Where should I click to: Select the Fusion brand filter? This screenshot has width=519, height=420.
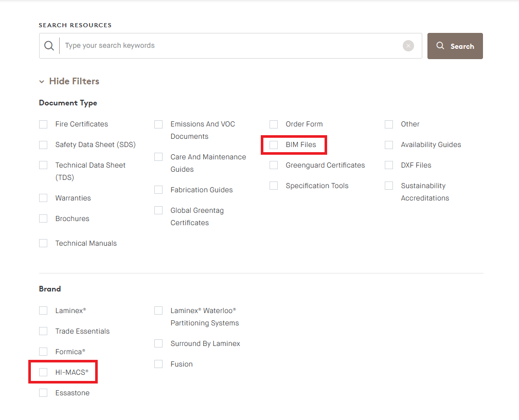158,364
